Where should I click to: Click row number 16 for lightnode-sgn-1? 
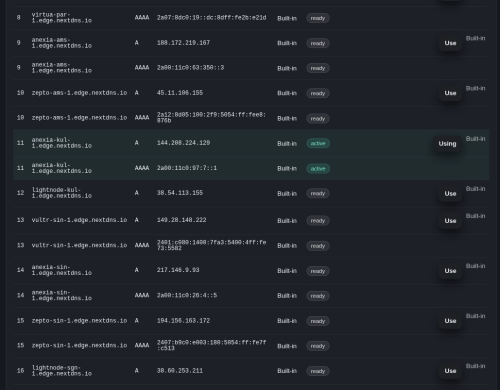[x=20, y=371]
